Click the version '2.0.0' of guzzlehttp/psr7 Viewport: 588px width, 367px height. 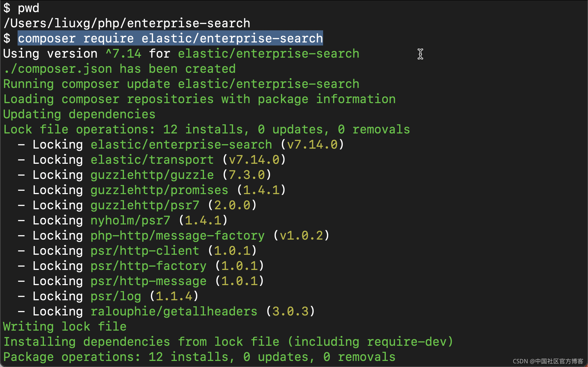pyautogui.click(x=232, y=205)
